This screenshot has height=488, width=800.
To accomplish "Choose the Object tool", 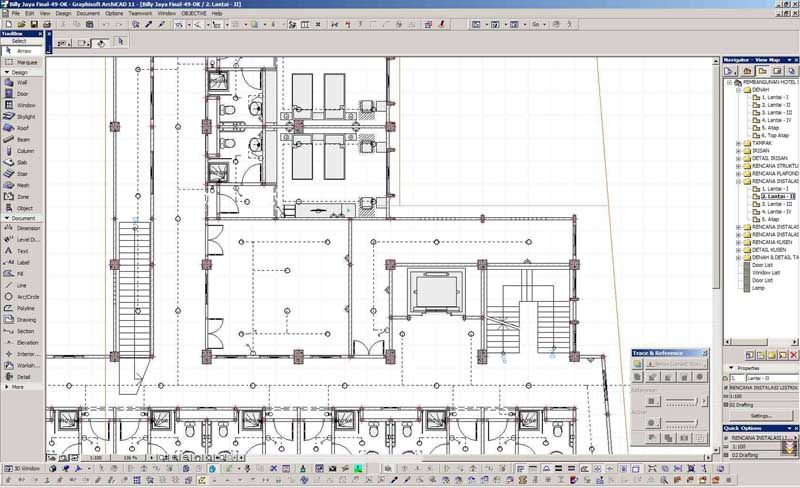I will [21, 208].
